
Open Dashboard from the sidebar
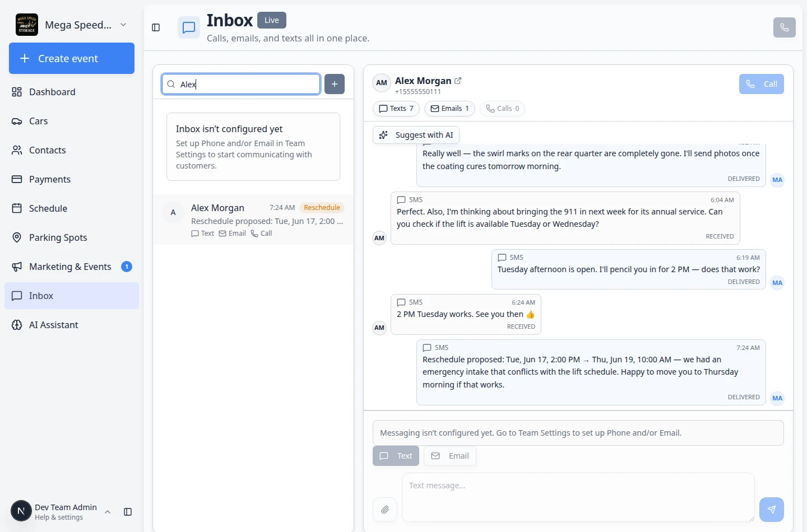coord(72,92)
